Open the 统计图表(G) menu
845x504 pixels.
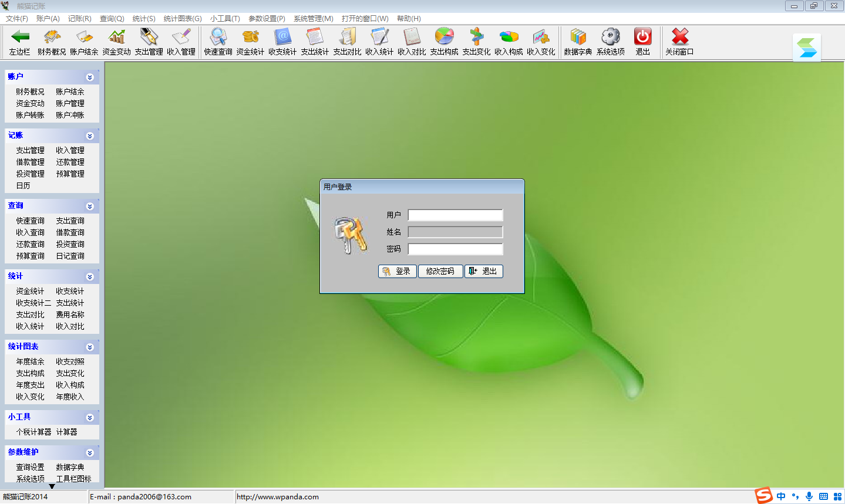coord(183,19)
